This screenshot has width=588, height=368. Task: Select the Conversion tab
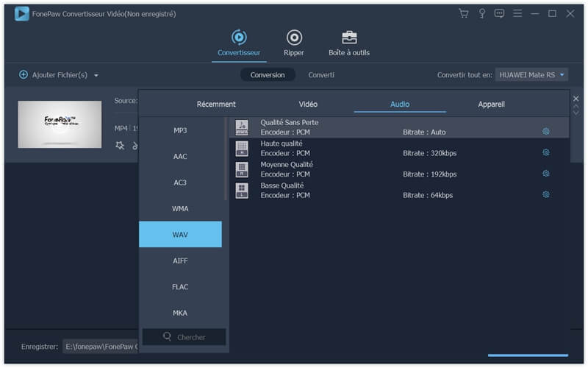point(268,75)
